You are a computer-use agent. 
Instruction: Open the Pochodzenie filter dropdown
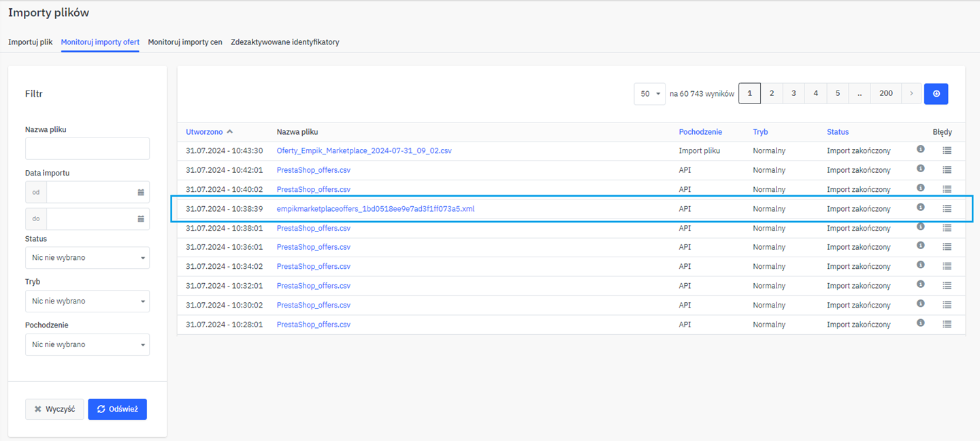tap(87, 344)
